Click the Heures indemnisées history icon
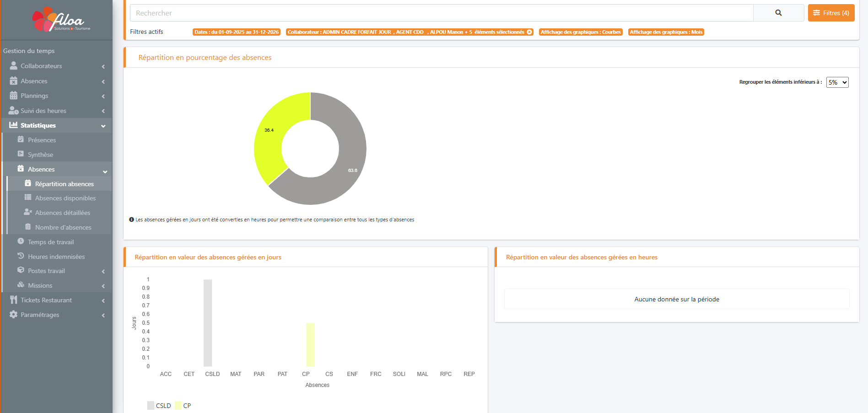Screen dimensions: 868x413 (x=21, y=256)
